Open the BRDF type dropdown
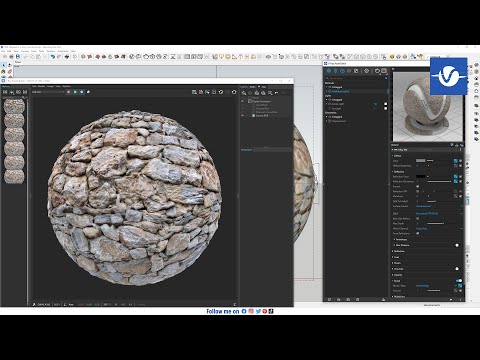 pyautogui.click(x=439, y=213)
